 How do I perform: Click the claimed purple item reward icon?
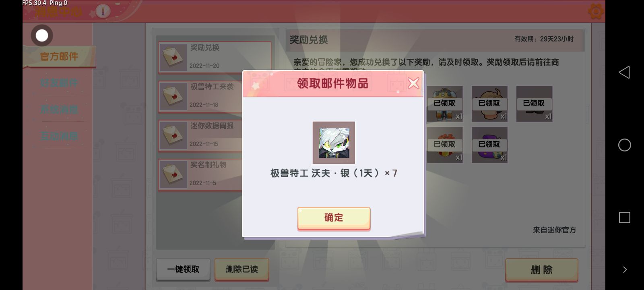489,145
